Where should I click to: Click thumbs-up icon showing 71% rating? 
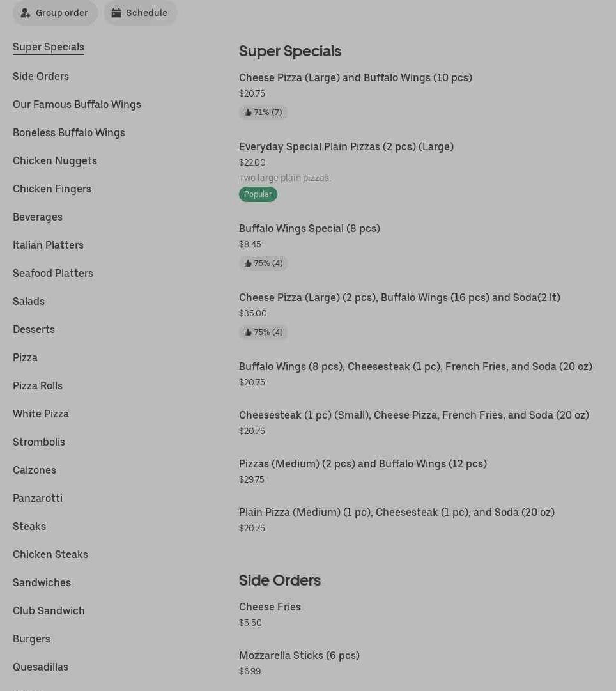(248, 113)
